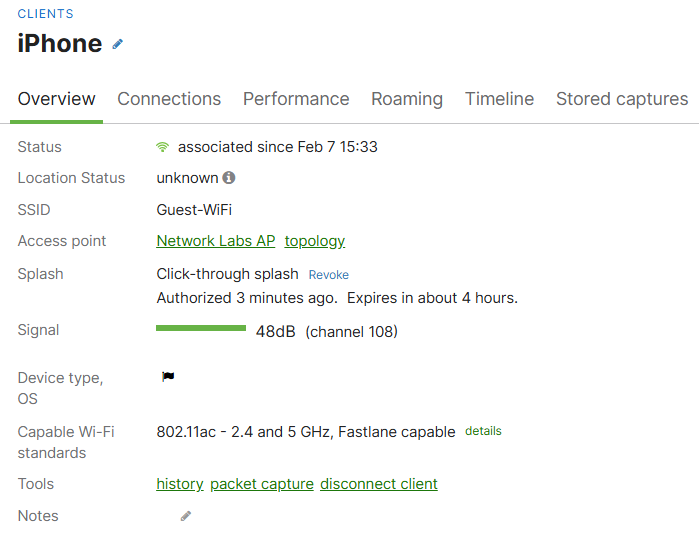This screenshot has height=535, width=699.
Task: Open the Network Labs AP link
Action: click(216, 241)
